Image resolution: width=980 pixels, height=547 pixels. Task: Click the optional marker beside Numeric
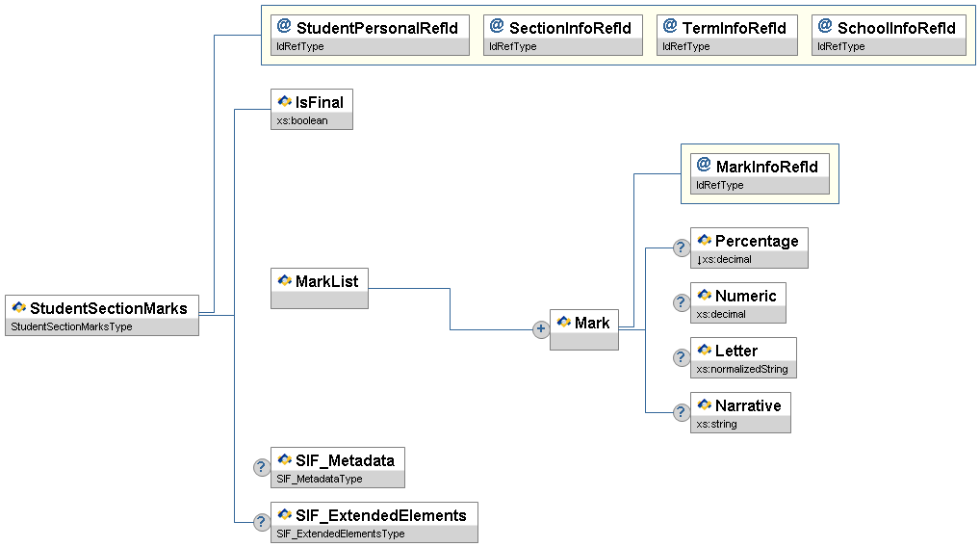point(682,302)
